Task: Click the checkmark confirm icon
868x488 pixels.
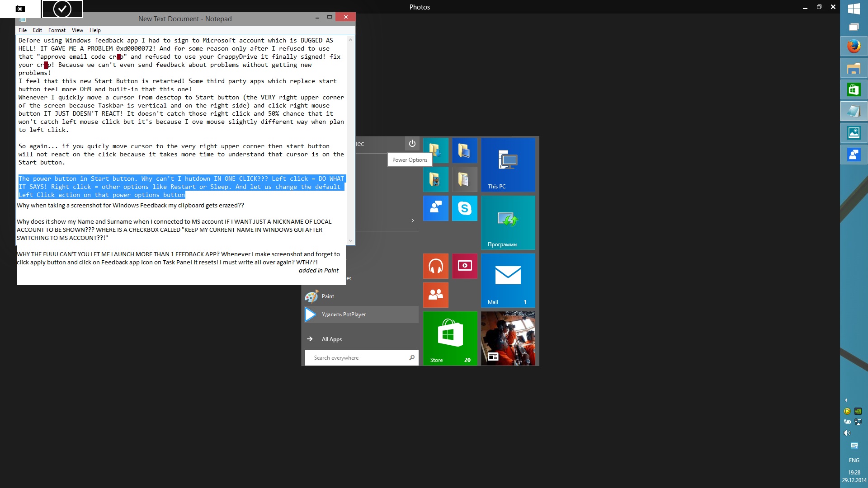Action: [x=62, y=9]
